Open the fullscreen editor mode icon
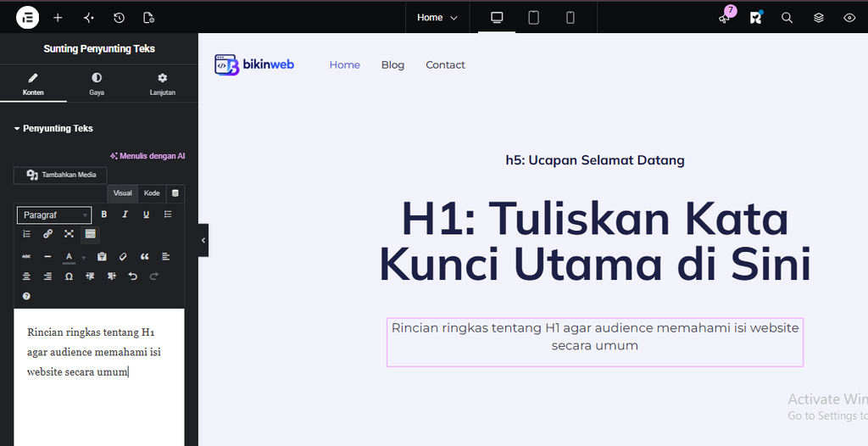The image size is (868, 446). (x=69, y=234)
